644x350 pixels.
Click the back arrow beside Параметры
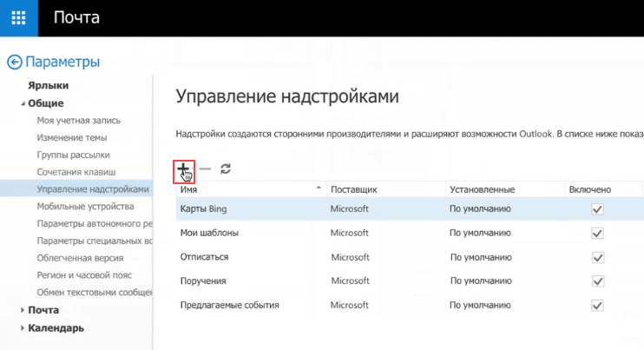pyautogui.click(x=14, y=62)
